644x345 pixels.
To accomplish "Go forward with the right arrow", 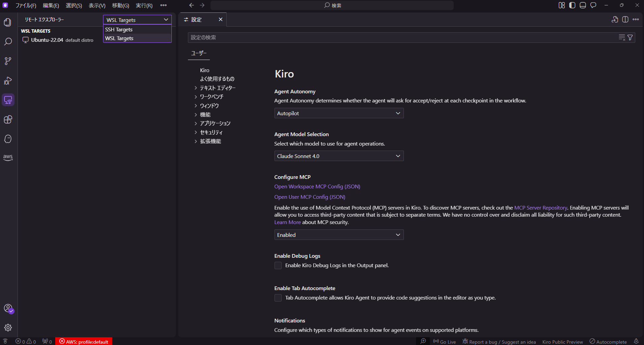I will coord(202,5).
